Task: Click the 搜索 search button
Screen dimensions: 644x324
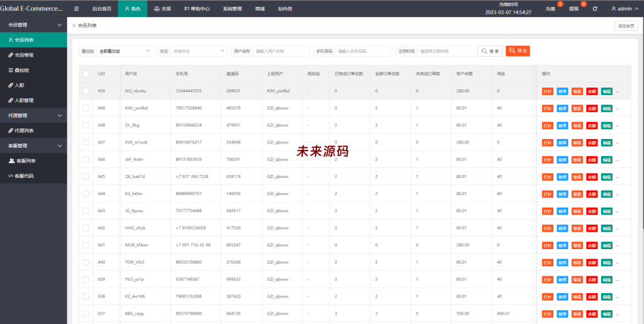Action: click(490, 51)
